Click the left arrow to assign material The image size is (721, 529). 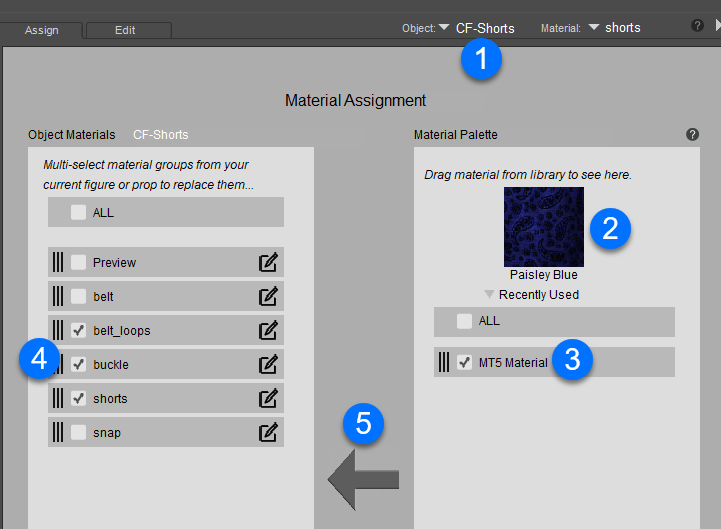point(363,480)
